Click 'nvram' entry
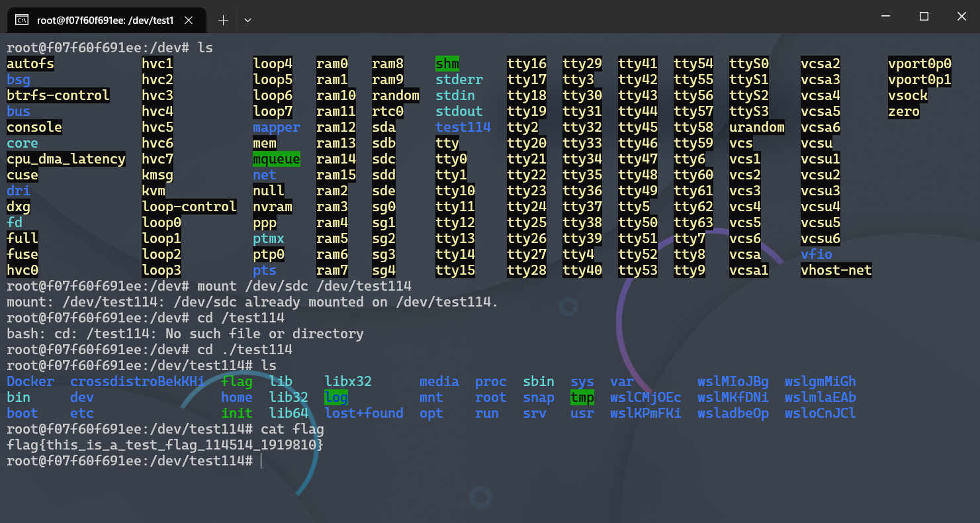 (273, 207)
